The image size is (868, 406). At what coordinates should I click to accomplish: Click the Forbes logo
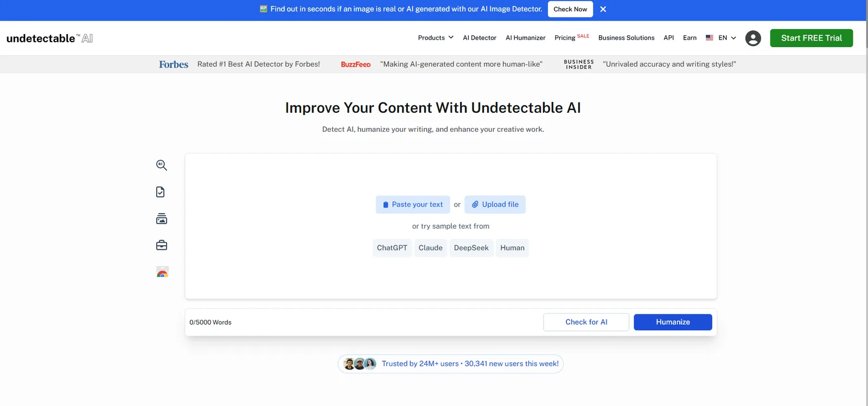(174, 64)
